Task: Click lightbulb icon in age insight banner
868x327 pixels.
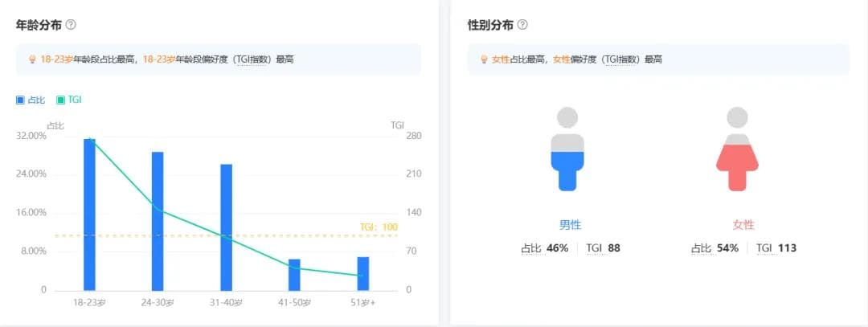Action: (x=33, y=59)
